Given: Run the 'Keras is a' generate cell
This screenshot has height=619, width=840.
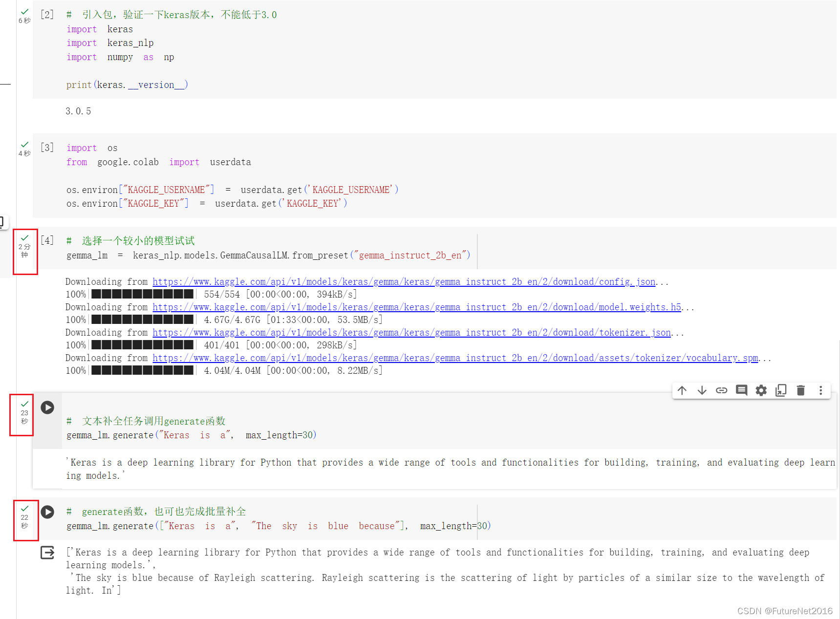Looking at the screenshot, I should coord(47,407).
